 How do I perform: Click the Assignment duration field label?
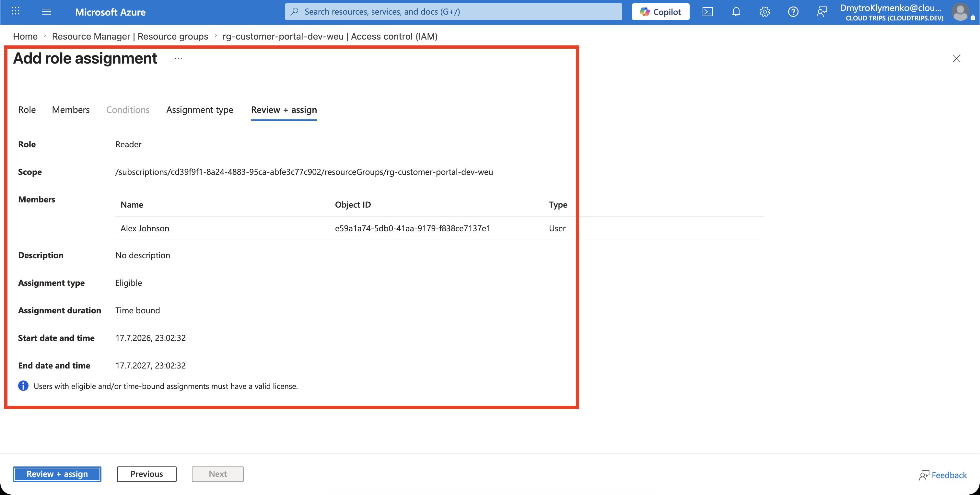click(x=60, y=310)
